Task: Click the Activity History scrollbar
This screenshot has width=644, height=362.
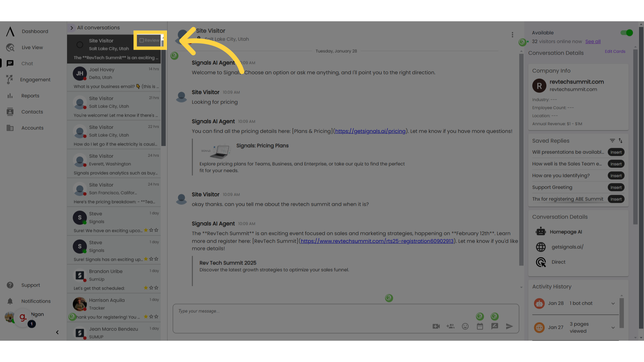Action: click(x=622, y=313)
